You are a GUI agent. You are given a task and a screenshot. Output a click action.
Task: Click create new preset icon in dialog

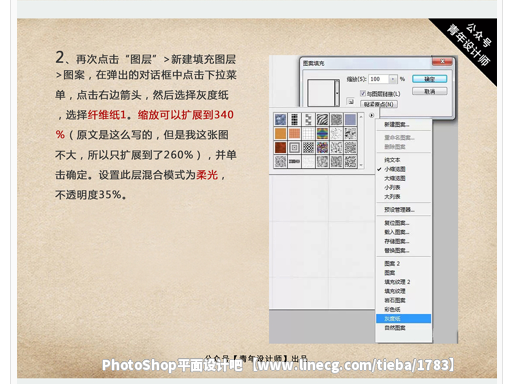pos(351,102)
